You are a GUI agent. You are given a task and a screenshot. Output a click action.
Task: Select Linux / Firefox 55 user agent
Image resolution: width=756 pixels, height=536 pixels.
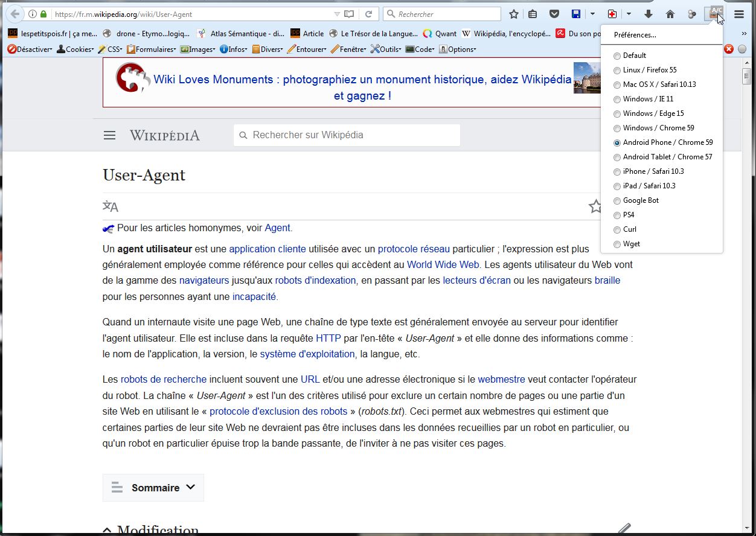click(x=645, y=70)
